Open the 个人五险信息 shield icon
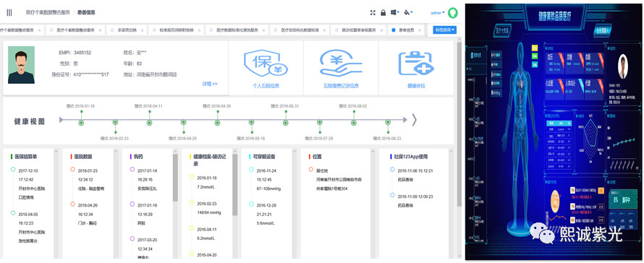Viewport: 644px width, 263px height. click(x=266, y=63)
